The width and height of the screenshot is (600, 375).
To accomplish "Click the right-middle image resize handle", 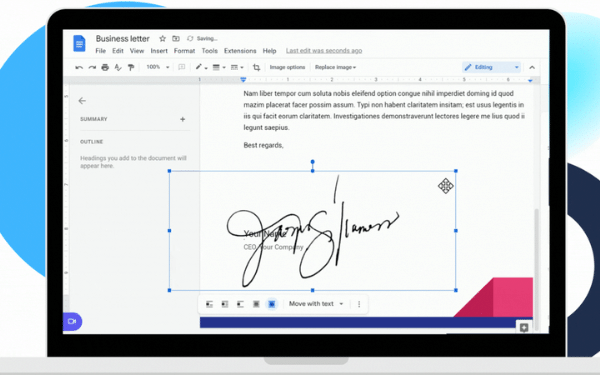I will click(456, 231).
